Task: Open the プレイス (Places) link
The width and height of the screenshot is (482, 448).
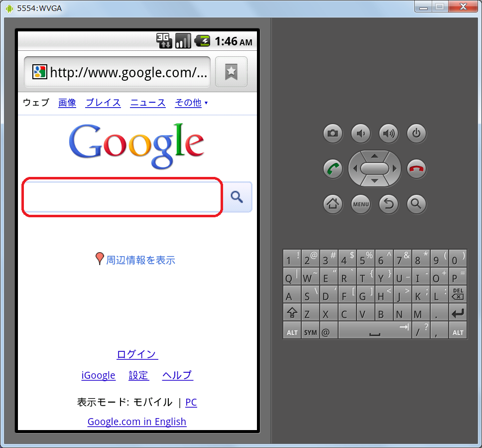Action: click(103, 103)
